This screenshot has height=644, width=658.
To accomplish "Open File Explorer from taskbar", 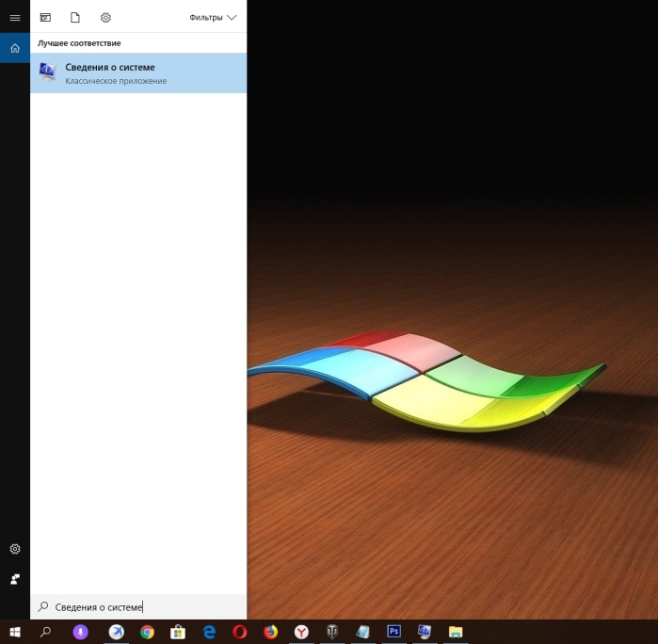I will coord(456,632).
